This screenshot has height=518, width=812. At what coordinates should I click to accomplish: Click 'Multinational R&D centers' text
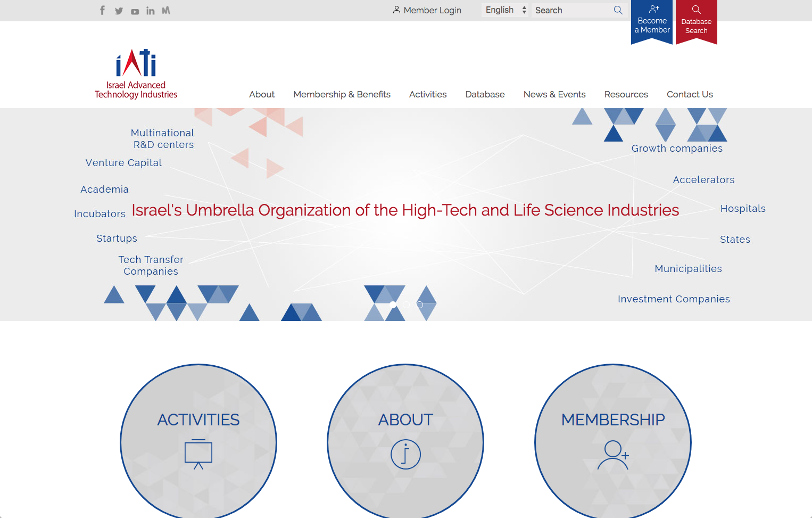[163, 138]
